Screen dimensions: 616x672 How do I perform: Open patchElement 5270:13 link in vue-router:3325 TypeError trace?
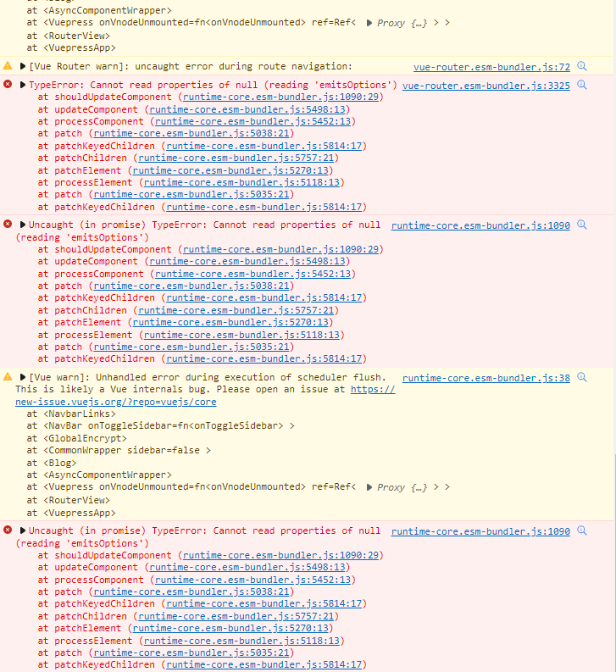click(230, 170)
